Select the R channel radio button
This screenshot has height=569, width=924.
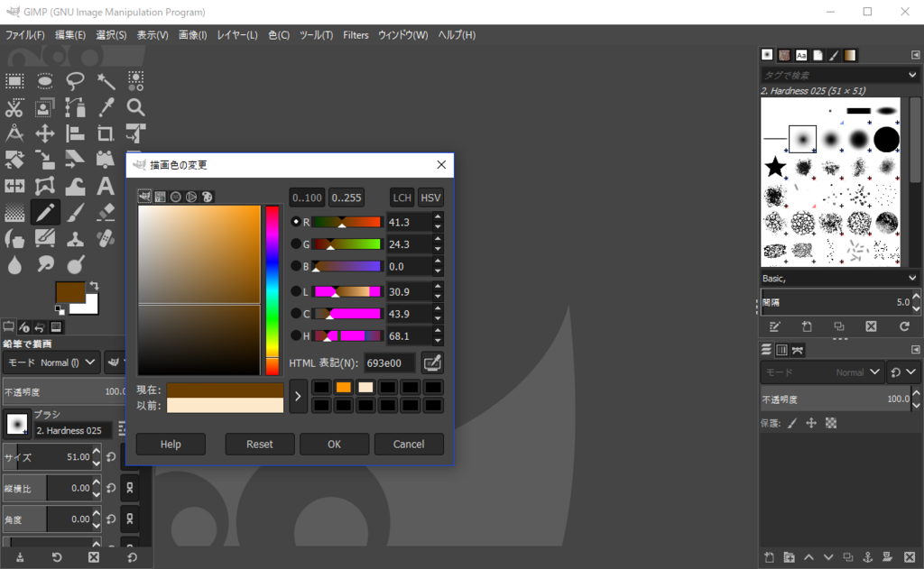296,222
